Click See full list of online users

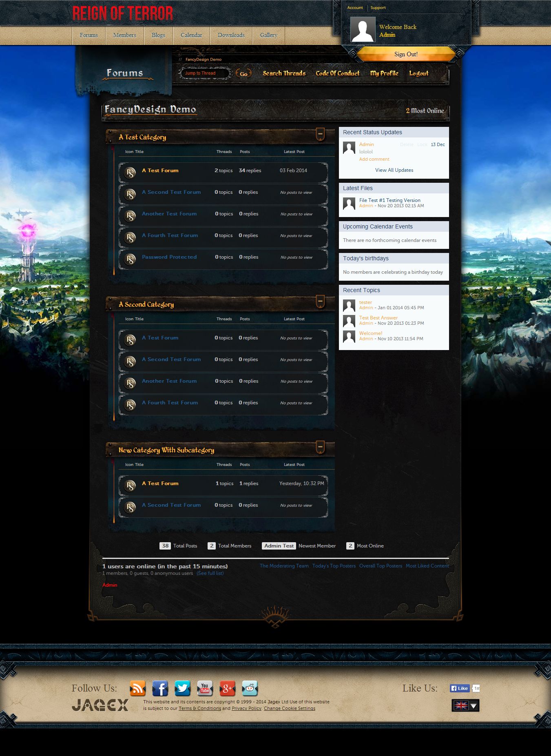point(210,573)
